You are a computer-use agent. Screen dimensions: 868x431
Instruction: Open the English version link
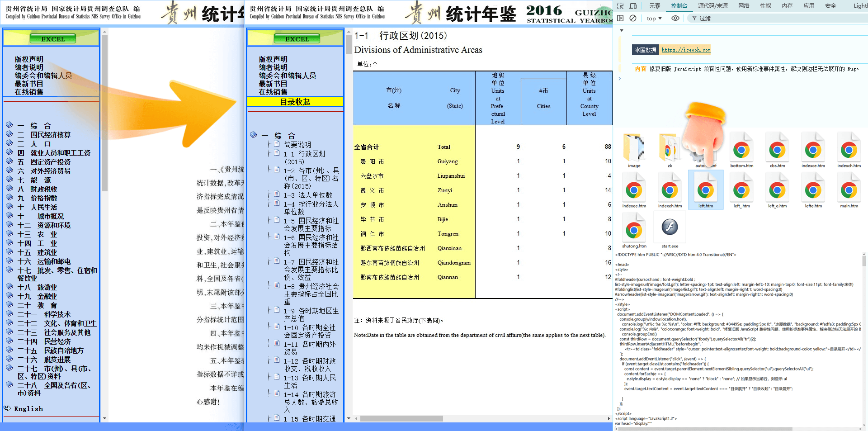pyautogui.click(x=28, y=409)
